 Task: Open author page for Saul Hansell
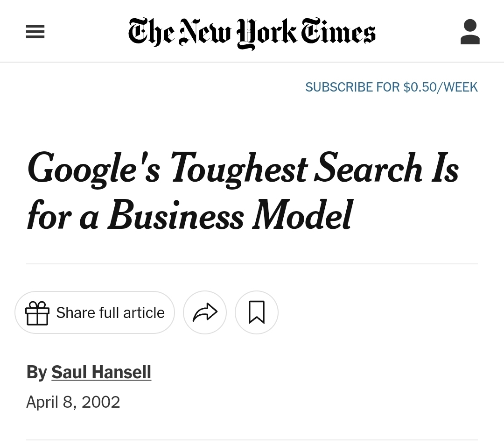[x=101, y=372]
